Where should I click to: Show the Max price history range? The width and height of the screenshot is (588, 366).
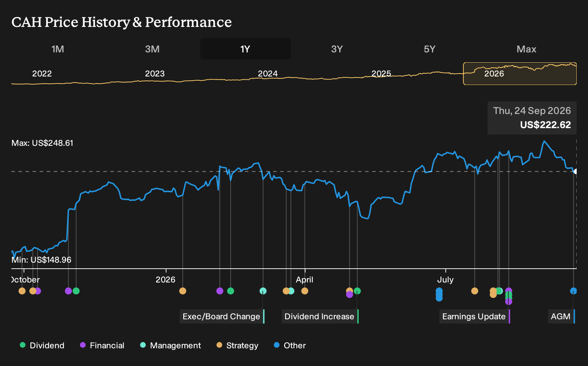pos(526,49)
